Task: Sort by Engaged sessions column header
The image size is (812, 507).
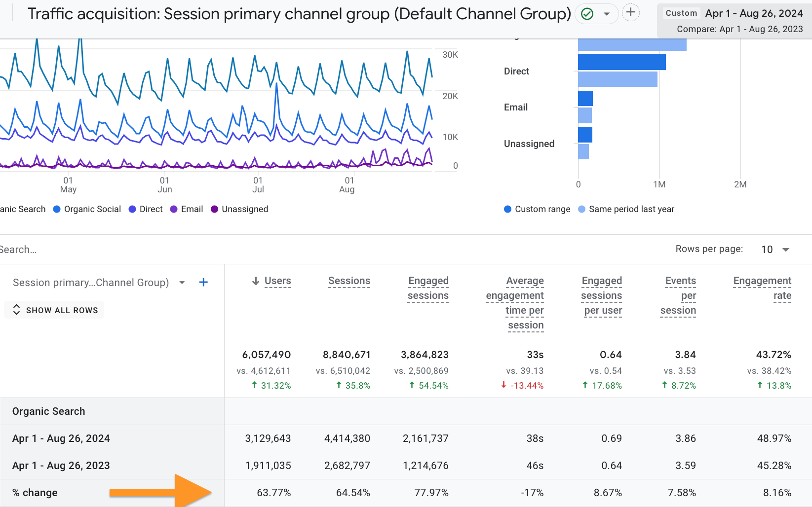Action: (428, 289)
